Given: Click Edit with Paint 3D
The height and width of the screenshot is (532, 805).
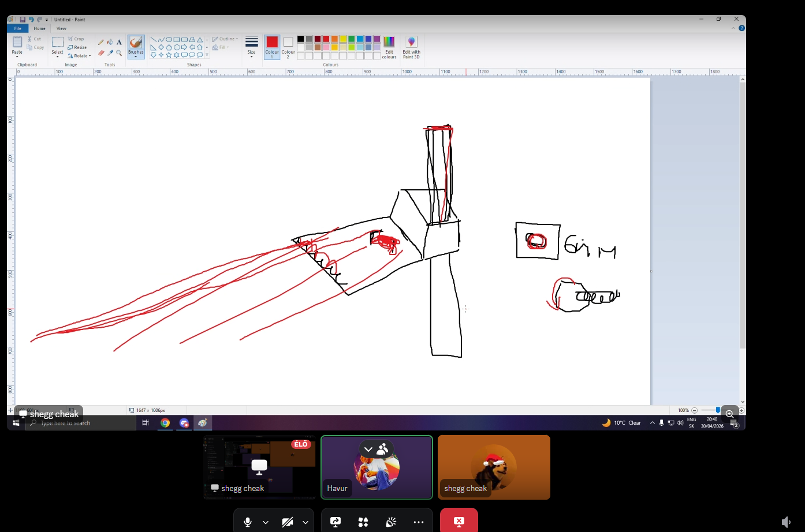Looking at the screenshot, I should point(411,47).
